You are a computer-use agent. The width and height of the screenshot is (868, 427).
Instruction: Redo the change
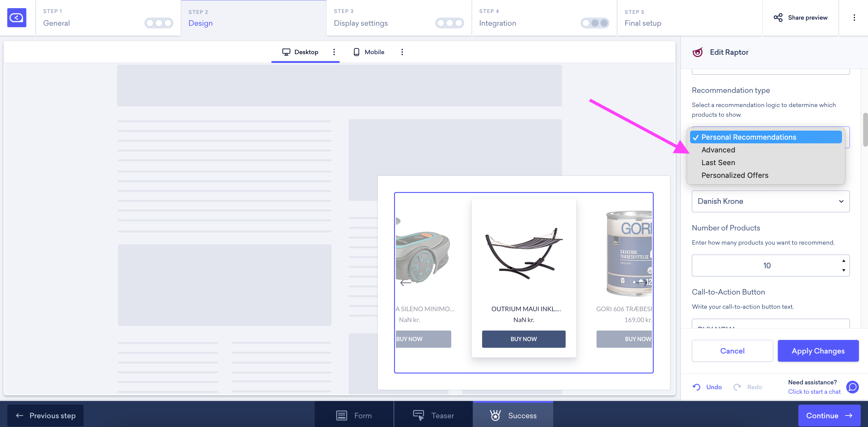click(x=747, y=387)
